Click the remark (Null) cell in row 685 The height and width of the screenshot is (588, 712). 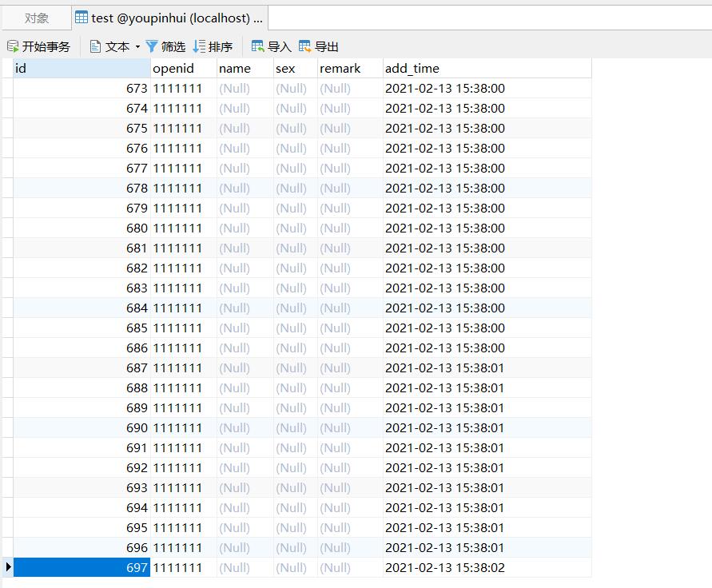(x=350, y=328)
